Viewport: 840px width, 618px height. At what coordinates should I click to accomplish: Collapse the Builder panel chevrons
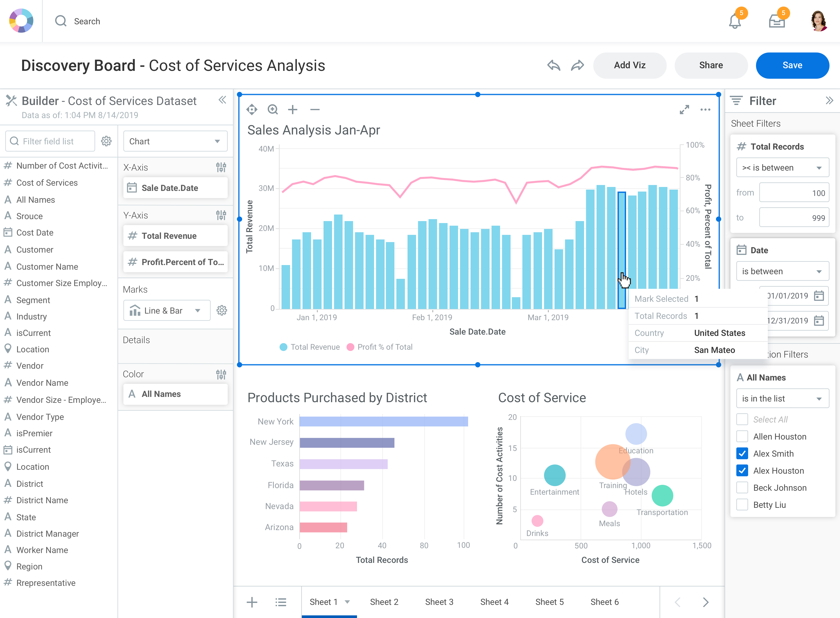point(222,100)
